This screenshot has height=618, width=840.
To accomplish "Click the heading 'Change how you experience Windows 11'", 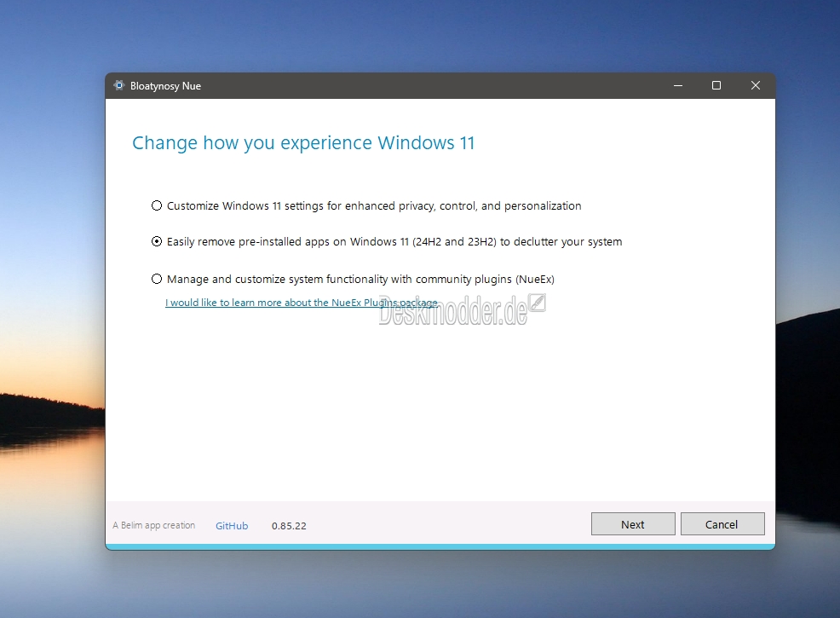I will tap(303, 143).
